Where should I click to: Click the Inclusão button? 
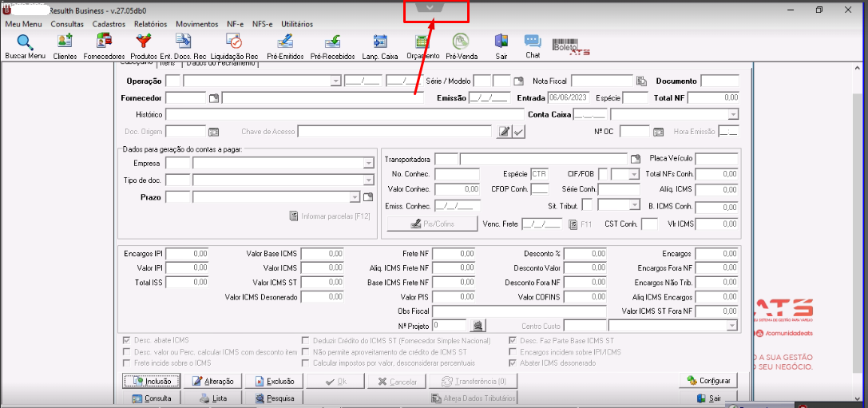pos(151,381)
